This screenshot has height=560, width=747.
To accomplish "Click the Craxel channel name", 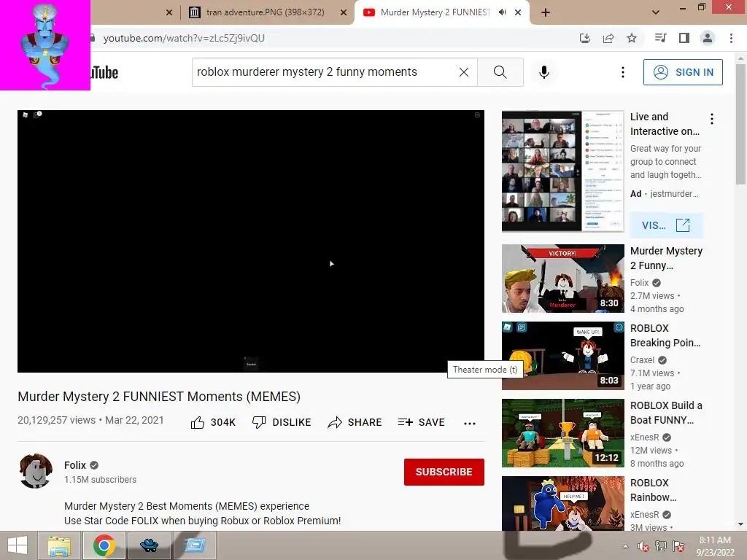I will (642, 360).
